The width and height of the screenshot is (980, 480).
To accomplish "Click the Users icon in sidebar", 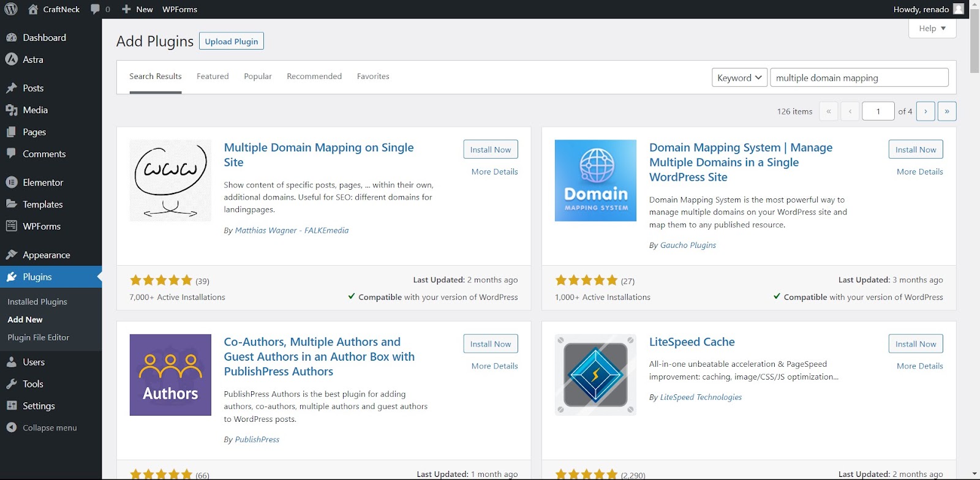I will [12, 362].
